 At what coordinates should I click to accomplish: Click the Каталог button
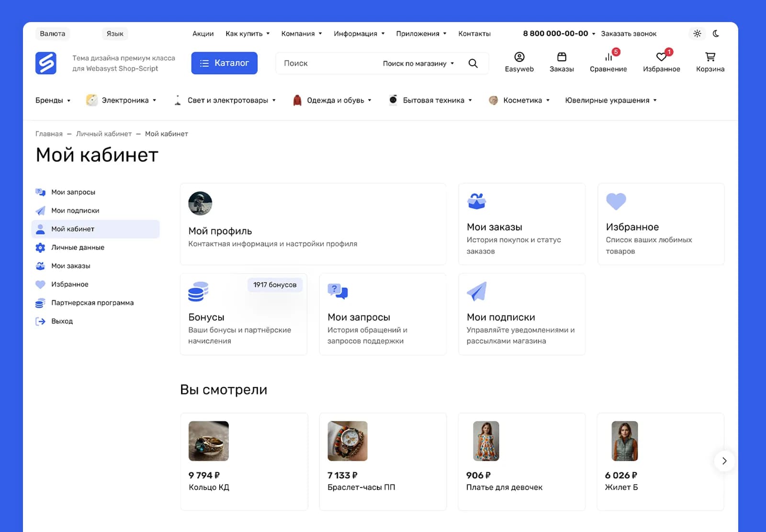point(224,63)
